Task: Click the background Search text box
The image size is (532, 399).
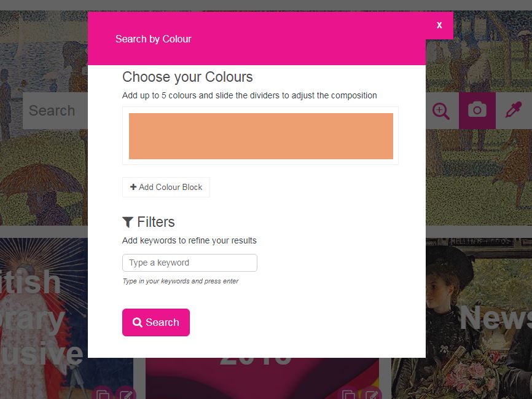Action: pos(55,111)
